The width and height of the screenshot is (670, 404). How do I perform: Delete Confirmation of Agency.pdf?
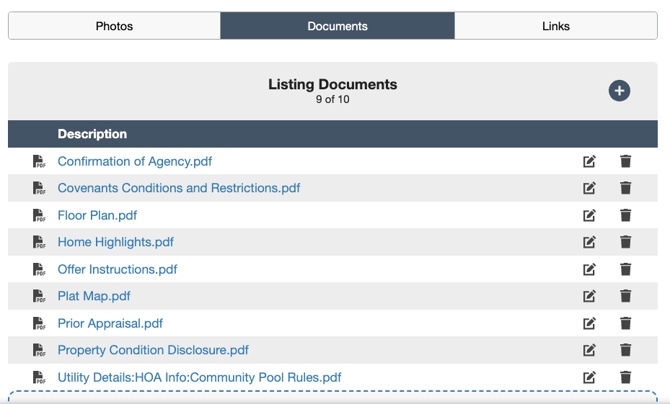coord(625,161)
